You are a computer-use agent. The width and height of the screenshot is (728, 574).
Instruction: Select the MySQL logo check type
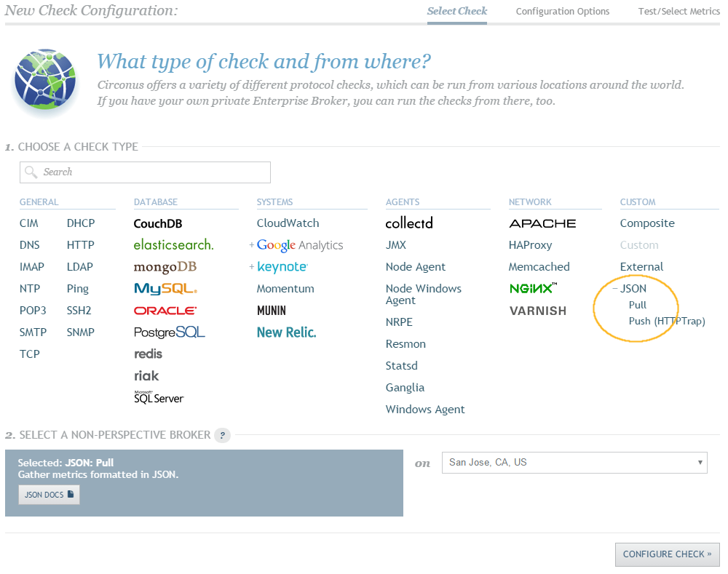coord(165,289)
